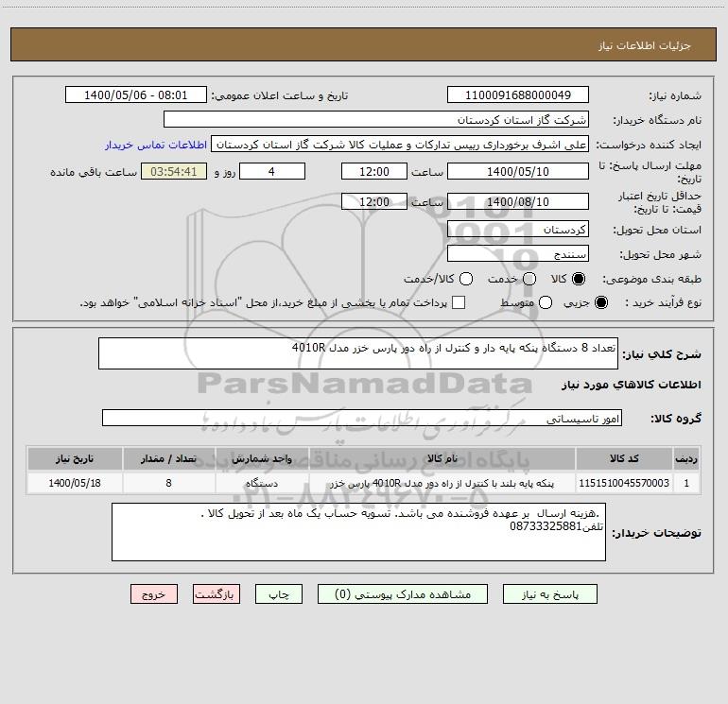Click the گروه کالا field امور تاسیساتی
The height and width of the screenshot is (704, 728).
point(362,418)
